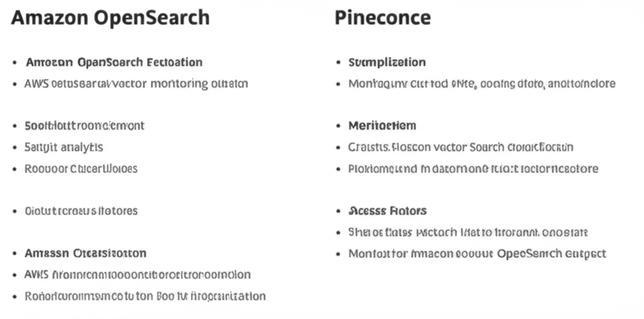Click the bullet line starting with 'AWS ootusoartal'
Screen dimensions: 644x319
[136, 84]
